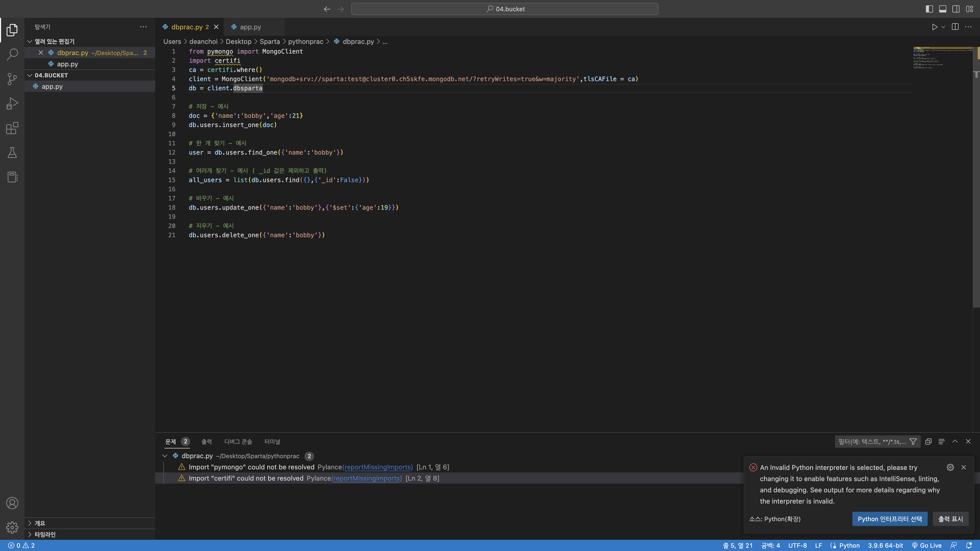Collapse dbprac.py problems group
This screenshot has height=551, width=980.
pyautogui.click(x=165, y=456)
